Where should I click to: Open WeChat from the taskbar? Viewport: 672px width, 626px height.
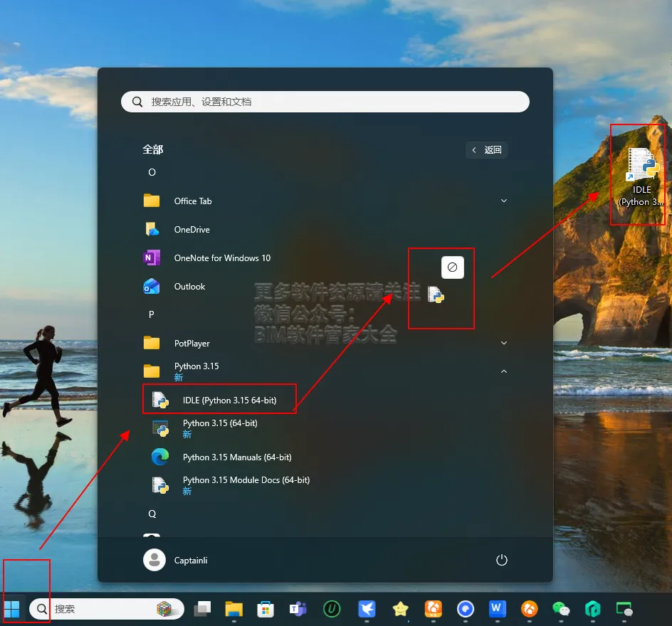[561, 609]
